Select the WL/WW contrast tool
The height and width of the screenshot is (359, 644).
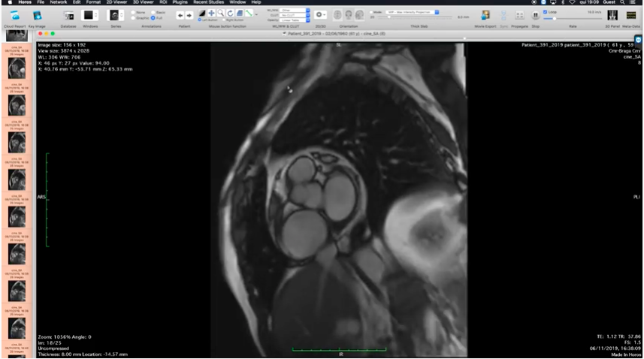pos(202,14)
